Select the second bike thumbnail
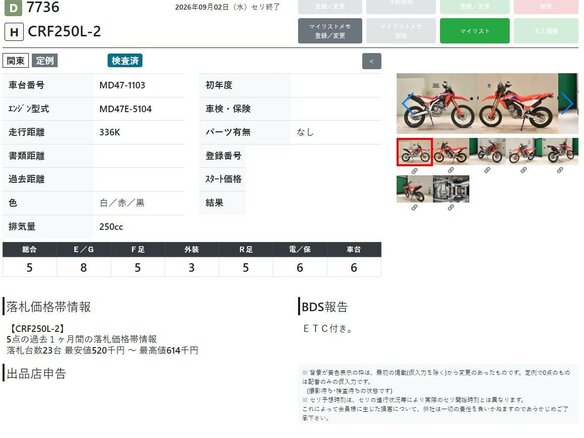The width and height of the screenshot is (584, 438). pos(451,152)
